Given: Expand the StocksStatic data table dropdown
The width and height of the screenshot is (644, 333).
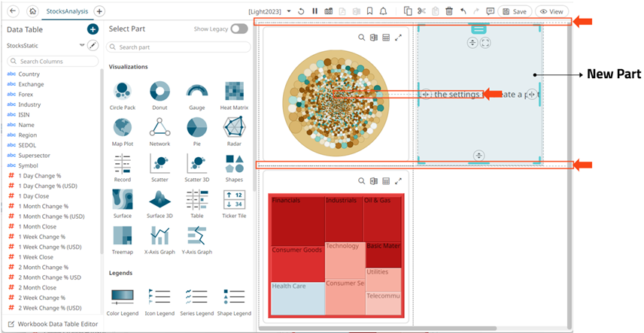Looking at the screenshot, I should (x=82, y=46).
